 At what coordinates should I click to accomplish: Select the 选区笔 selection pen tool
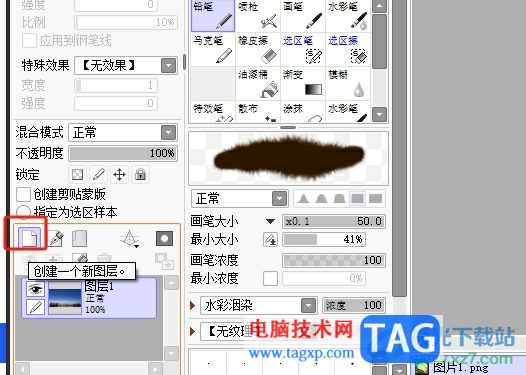click(303, 49)
